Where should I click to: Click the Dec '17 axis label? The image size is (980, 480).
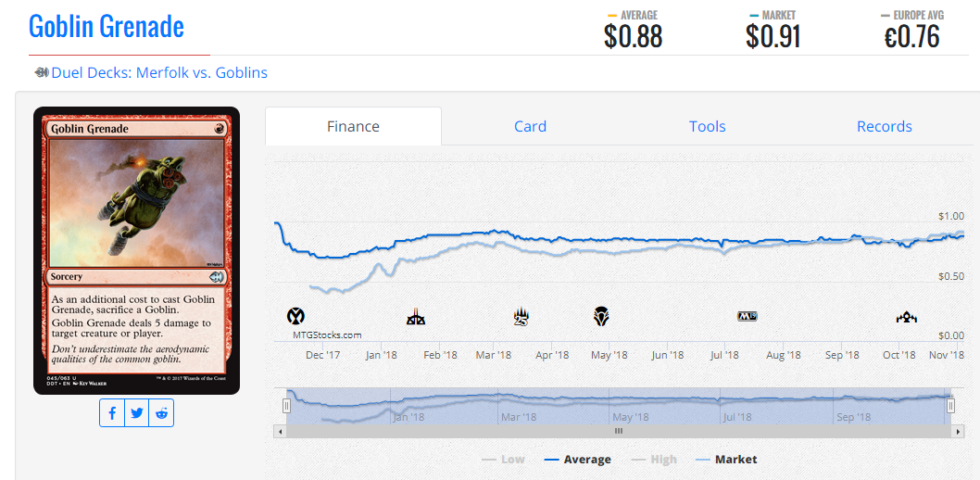(323, 354)
